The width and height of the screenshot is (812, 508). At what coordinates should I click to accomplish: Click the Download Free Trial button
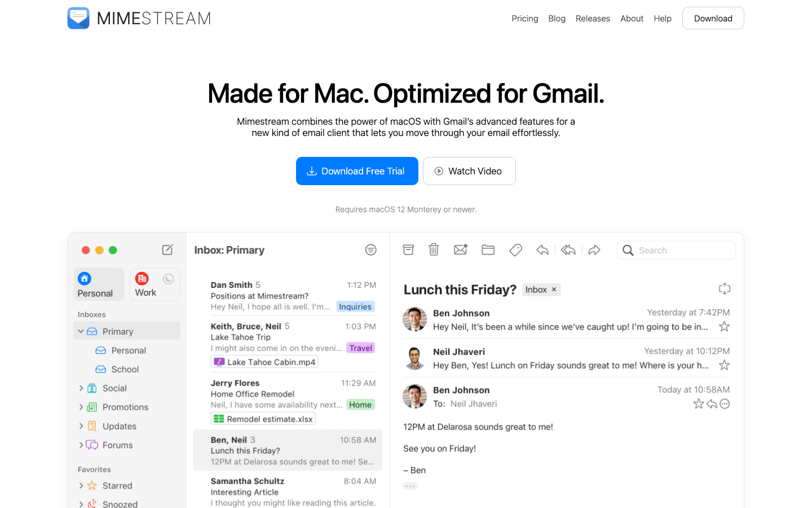click(357, 171)
